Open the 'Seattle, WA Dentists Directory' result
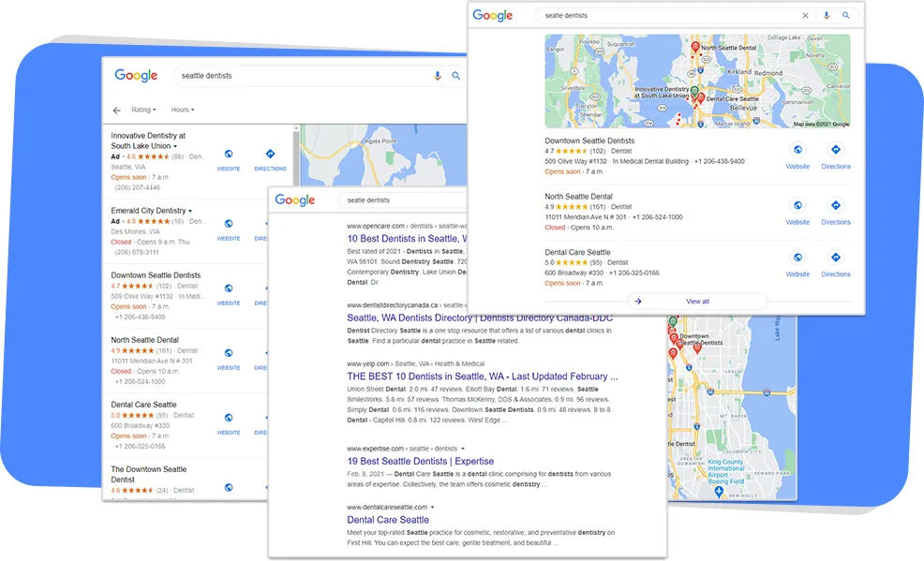The height and width of the screenshot is (561, 924). pyautogui.click(x=480, y=317)
